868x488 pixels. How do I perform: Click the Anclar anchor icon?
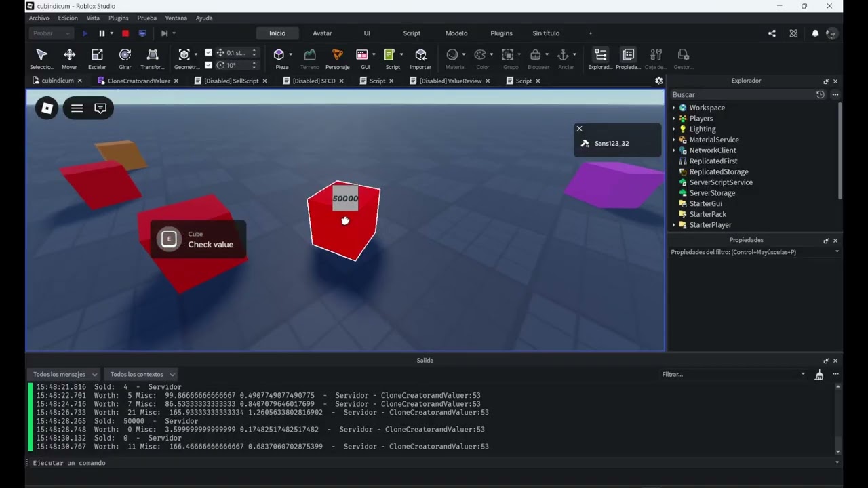coord(563,55)
